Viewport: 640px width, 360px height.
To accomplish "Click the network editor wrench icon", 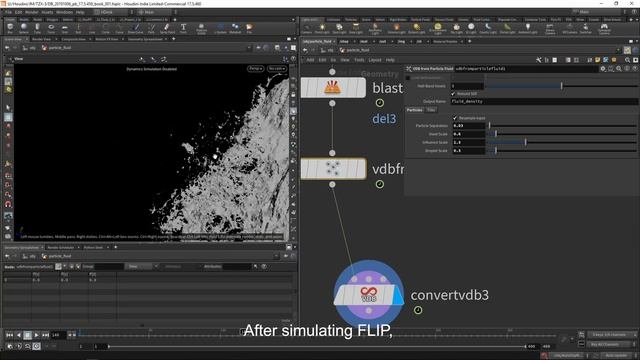I will tap(538, 60).
